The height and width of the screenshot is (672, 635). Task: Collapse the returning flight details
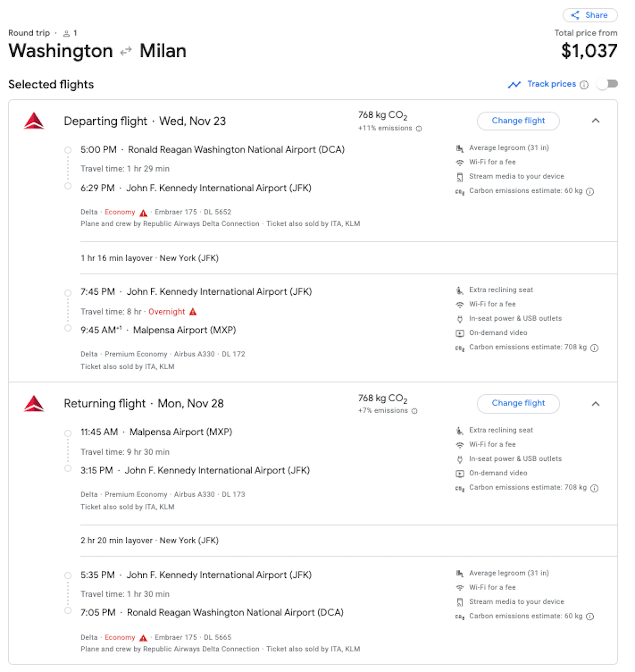tap(596, 404)
